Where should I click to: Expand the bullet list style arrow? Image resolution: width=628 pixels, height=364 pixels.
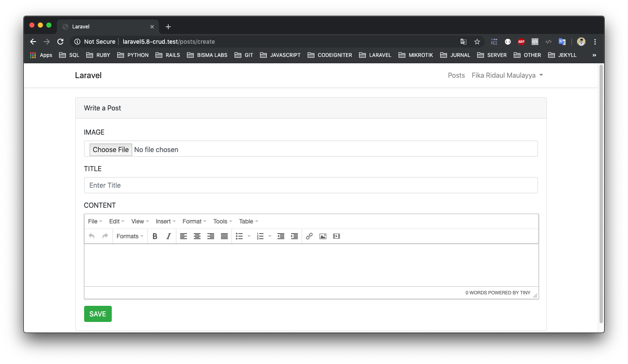tap(249, 236)
